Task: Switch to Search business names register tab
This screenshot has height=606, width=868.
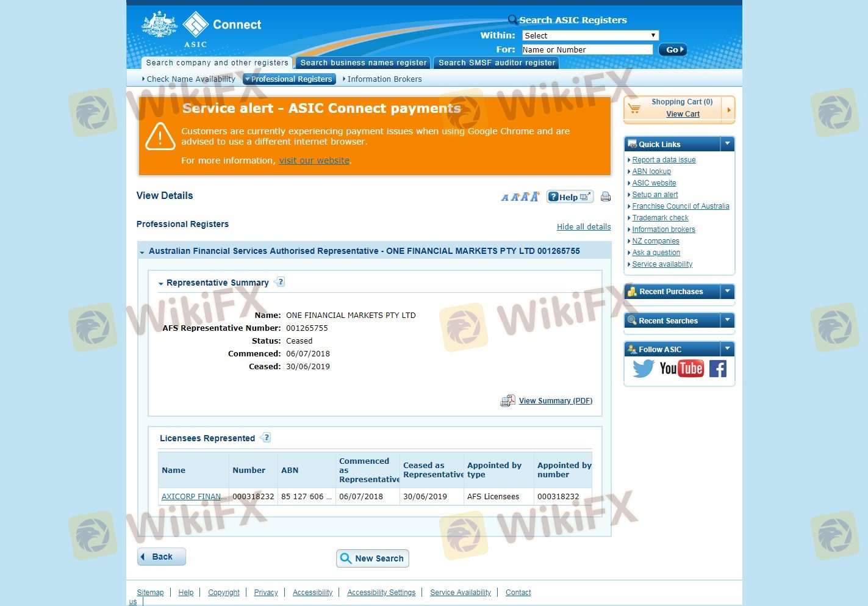Action: point(364,63)
